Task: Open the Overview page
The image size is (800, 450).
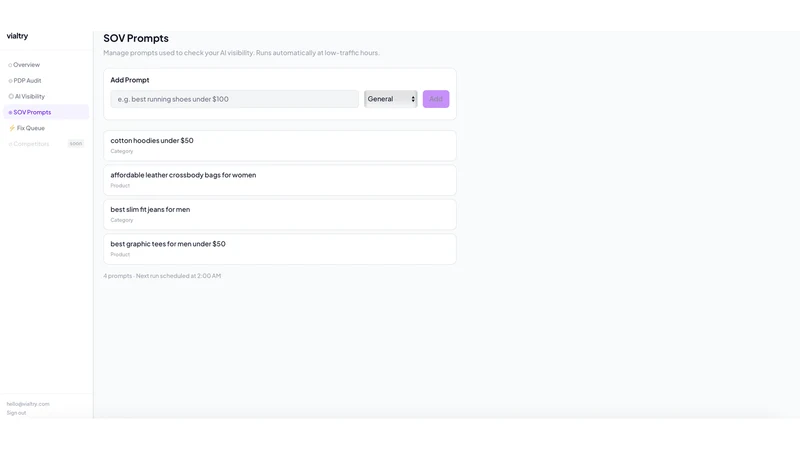Action: [x=46, y=65]
